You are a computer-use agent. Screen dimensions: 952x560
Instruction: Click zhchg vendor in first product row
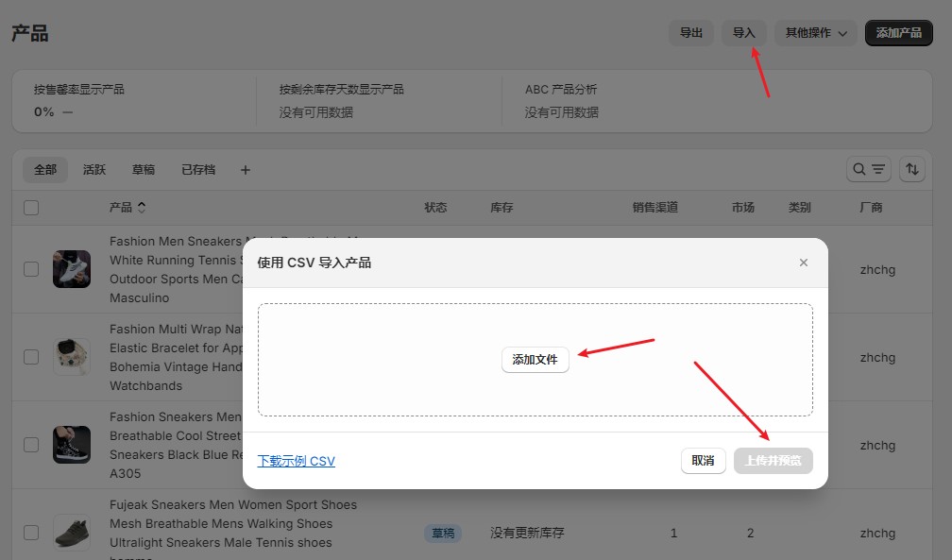877,269
